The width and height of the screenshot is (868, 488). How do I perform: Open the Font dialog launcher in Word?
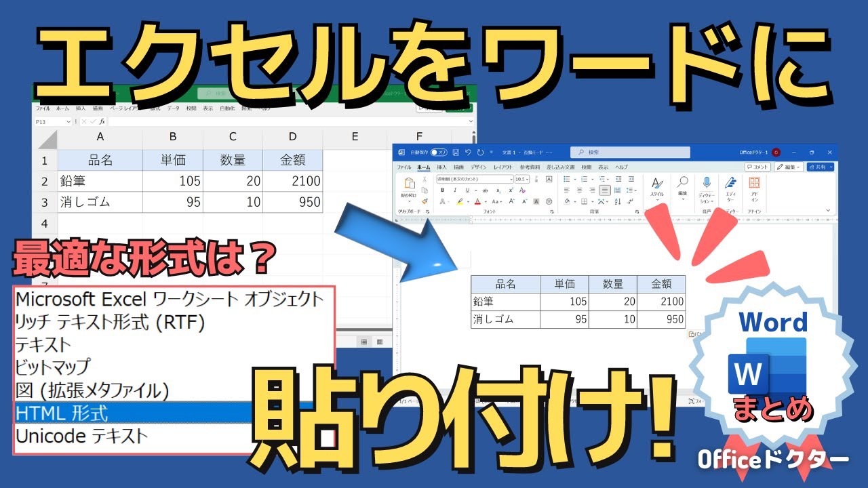552,212
